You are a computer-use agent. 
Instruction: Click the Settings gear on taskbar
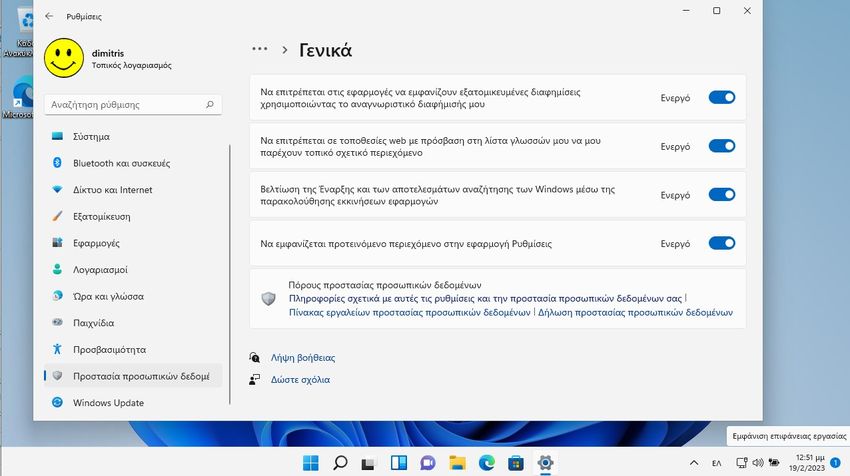point(545,462)
